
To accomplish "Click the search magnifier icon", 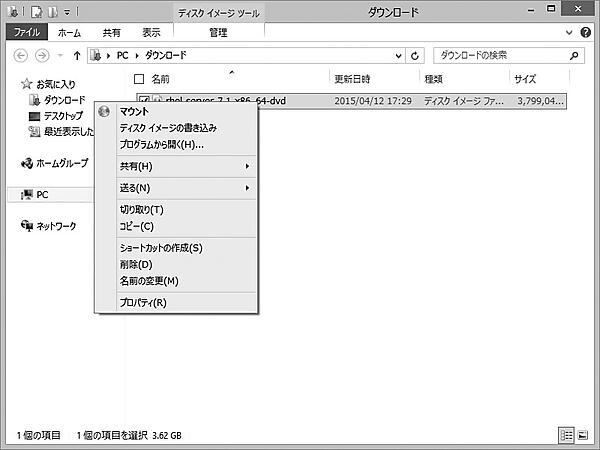I will click(574, 56).
